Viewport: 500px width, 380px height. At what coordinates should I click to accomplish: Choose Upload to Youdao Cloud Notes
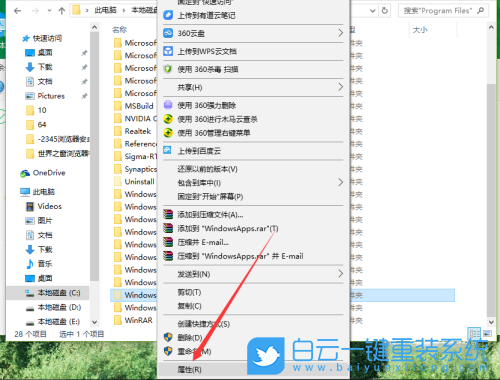pyautogui.click(x=253, y=15)
